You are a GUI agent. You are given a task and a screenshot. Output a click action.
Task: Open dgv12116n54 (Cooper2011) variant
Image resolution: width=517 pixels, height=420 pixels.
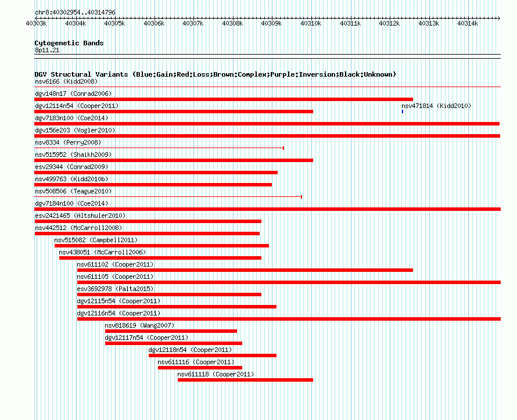click(119, 314)
